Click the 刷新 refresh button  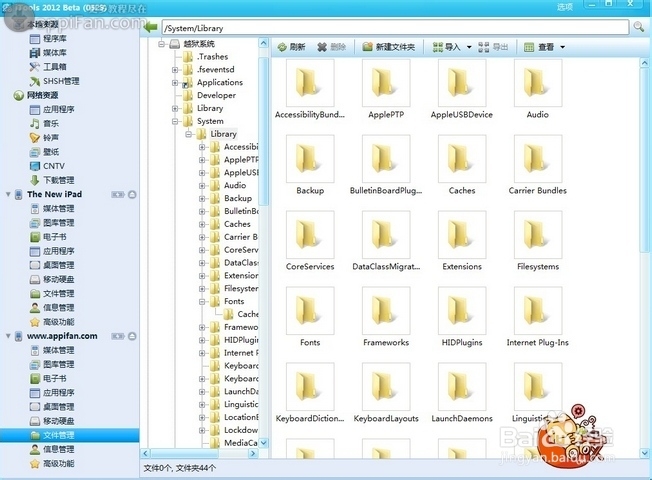pyautogui.click(x=291, y=47)
